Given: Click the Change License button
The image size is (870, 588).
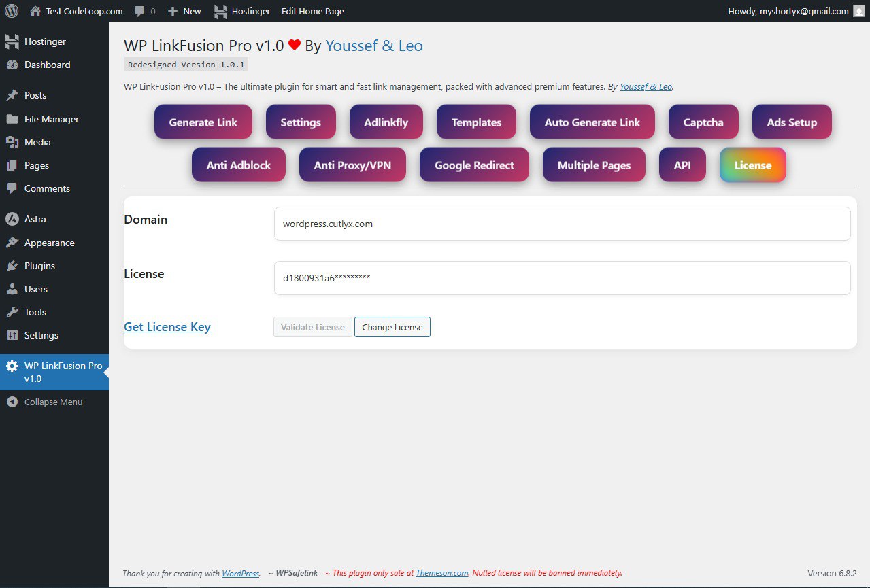Looking at the screenshot, I should pos(392,327).
